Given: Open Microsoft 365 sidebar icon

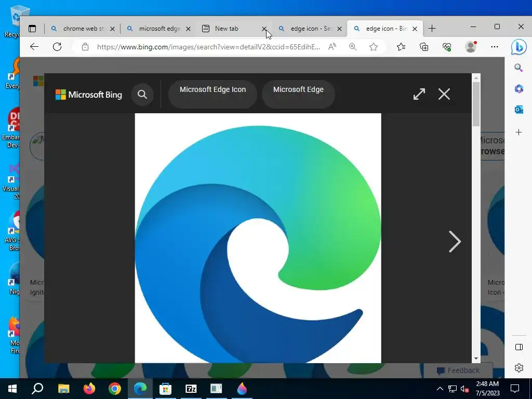Looking at the screenshot, I should 519,89.
